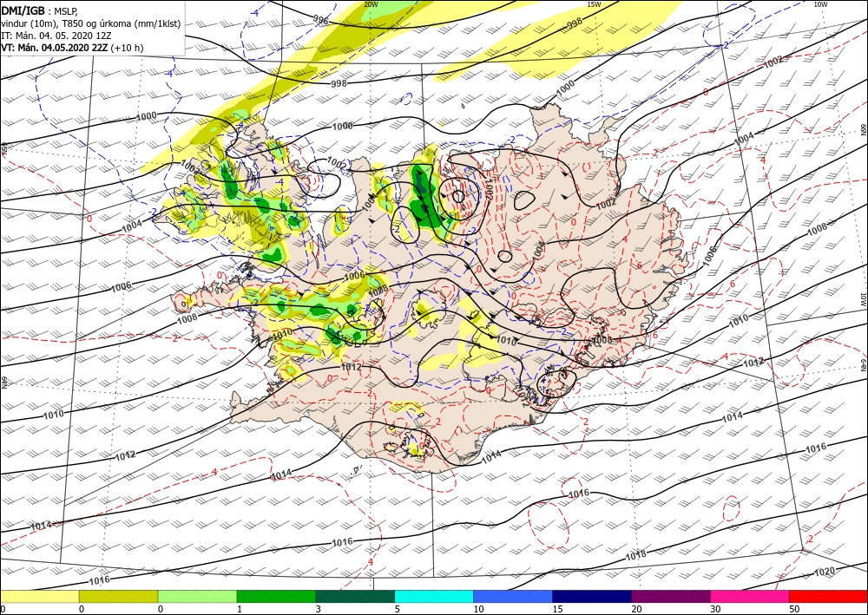Pick the dark green 3–5 mm swatch
The image size is (868, 615).
click(x=355, y=597)
